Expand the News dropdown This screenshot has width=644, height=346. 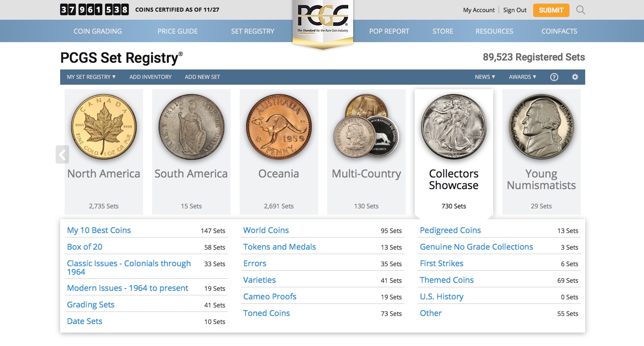point(485,77)
